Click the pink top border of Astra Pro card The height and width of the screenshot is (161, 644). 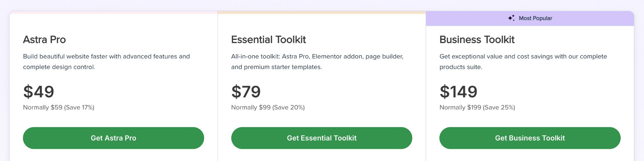(114, 12)
